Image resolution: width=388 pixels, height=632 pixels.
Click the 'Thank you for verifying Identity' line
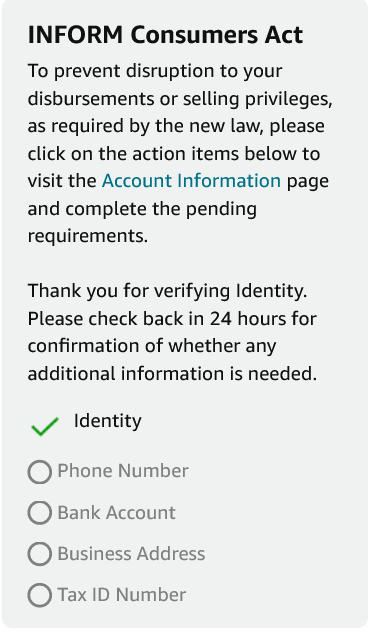pos(167,291)
